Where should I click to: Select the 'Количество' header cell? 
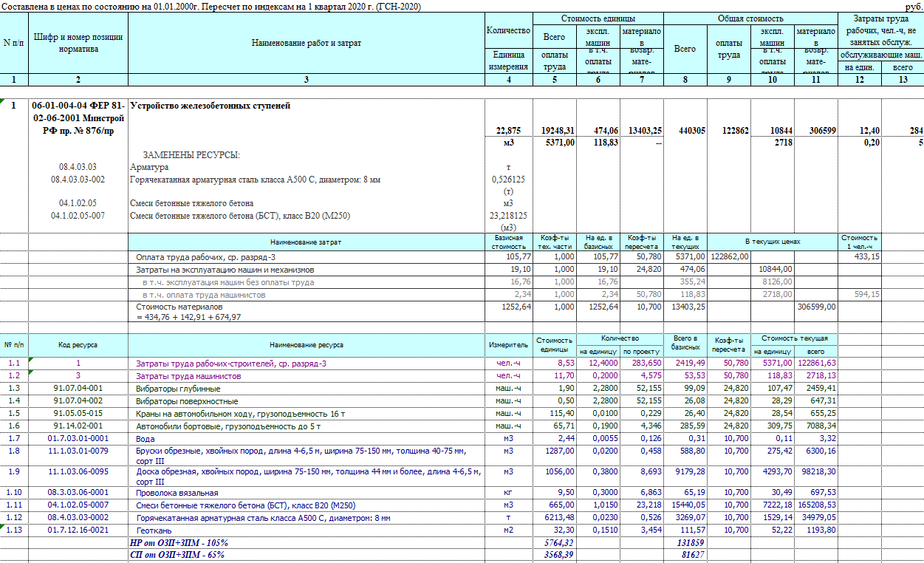coord(509,30)
